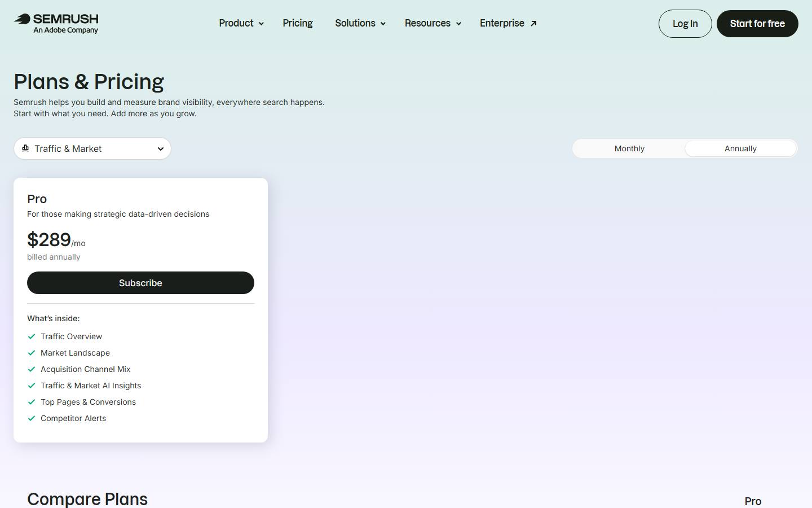Open the Product menu
This screenshot has width=812, height=508.
(x=241, y=23)
